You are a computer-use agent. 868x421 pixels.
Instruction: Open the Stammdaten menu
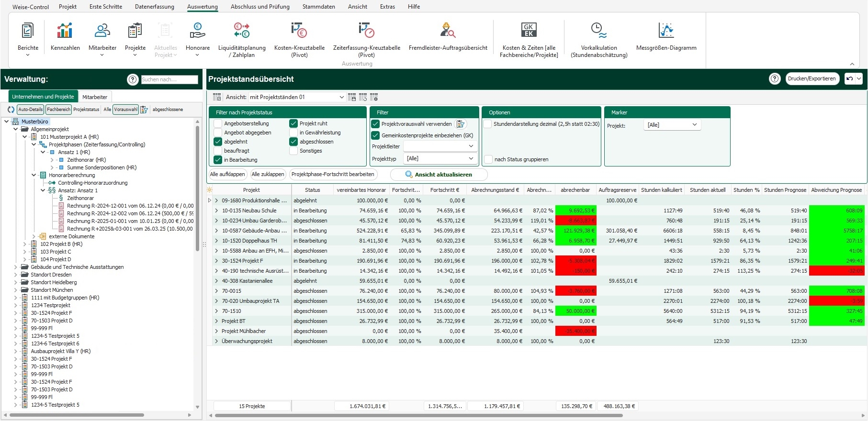[x=318, y=7]
